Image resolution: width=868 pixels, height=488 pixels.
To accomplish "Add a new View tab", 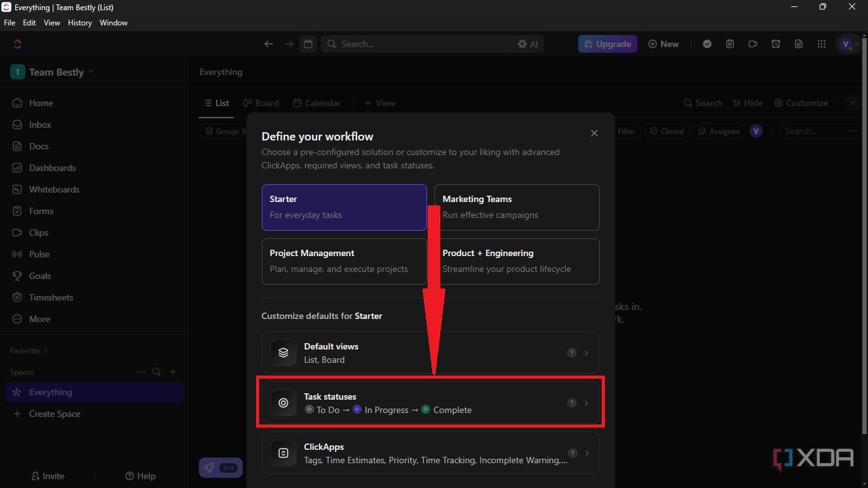I will [379, 103].
